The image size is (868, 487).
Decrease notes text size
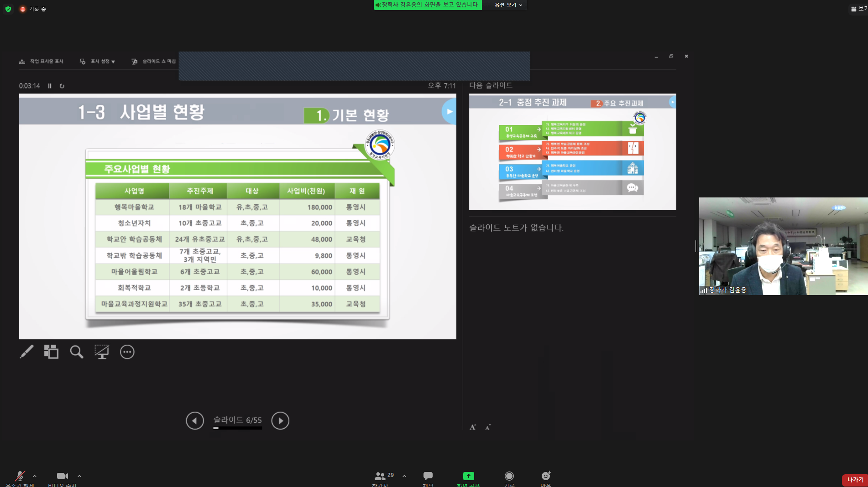[488, 427]
